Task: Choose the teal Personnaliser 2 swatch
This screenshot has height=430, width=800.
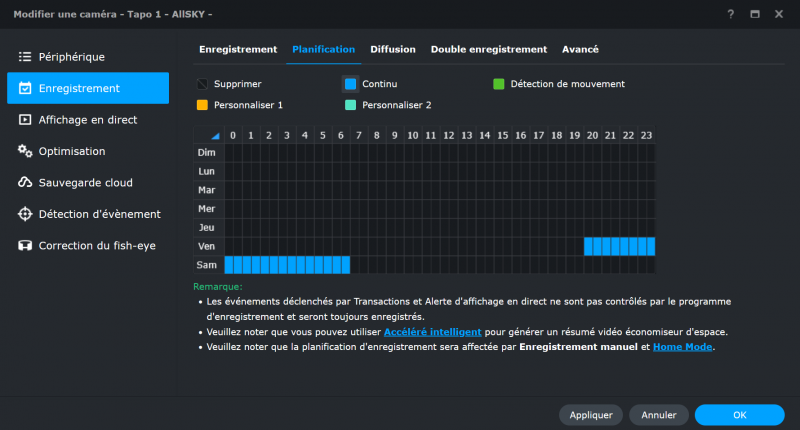Action: coord(351,105)
